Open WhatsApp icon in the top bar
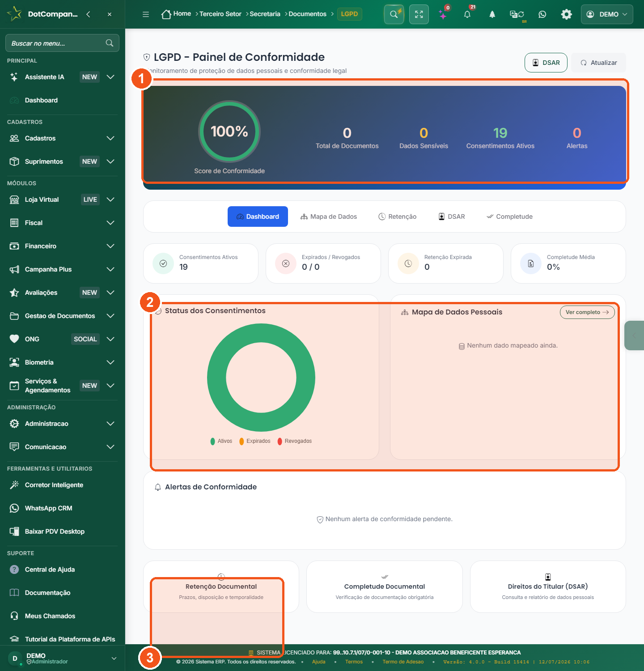Image resolution: width=644 pixels, height=671 pixels. pos(542,14)
